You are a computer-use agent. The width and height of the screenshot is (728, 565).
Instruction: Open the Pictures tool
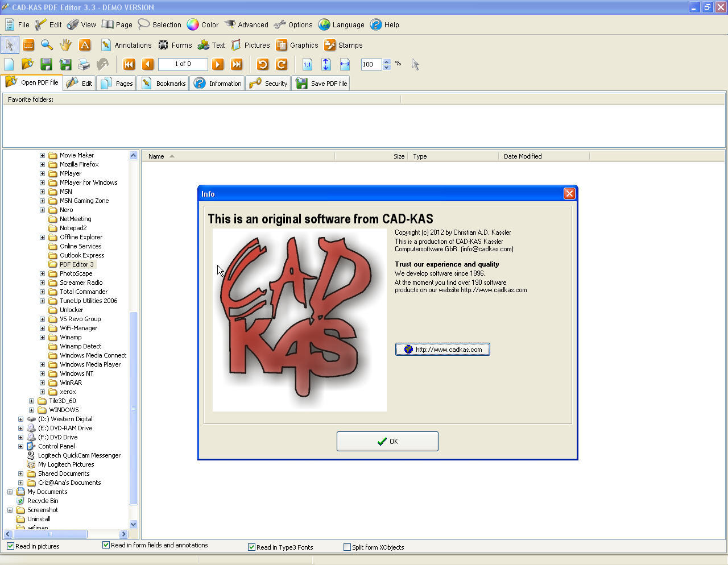pyautogui.click(x=250, y=45)
